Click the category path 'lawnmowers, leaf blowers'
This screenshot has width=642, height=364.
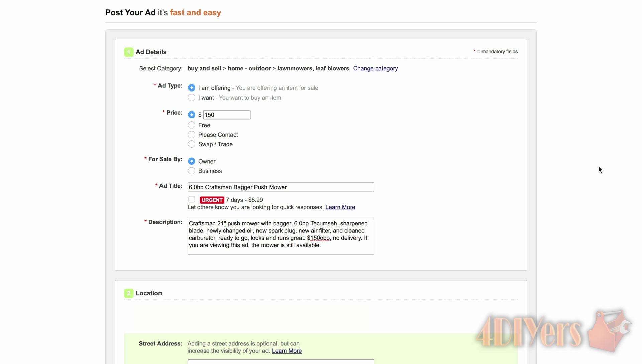tap(313, 68)
